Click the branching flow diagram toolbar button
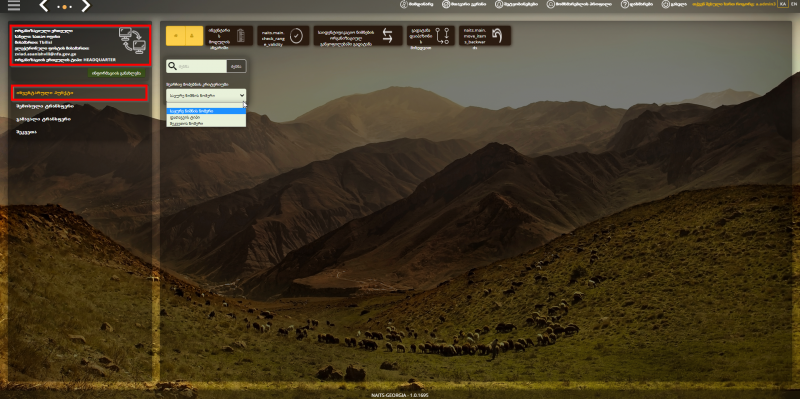This screenshot has width=800, height=399. click(x=431, y=36)
